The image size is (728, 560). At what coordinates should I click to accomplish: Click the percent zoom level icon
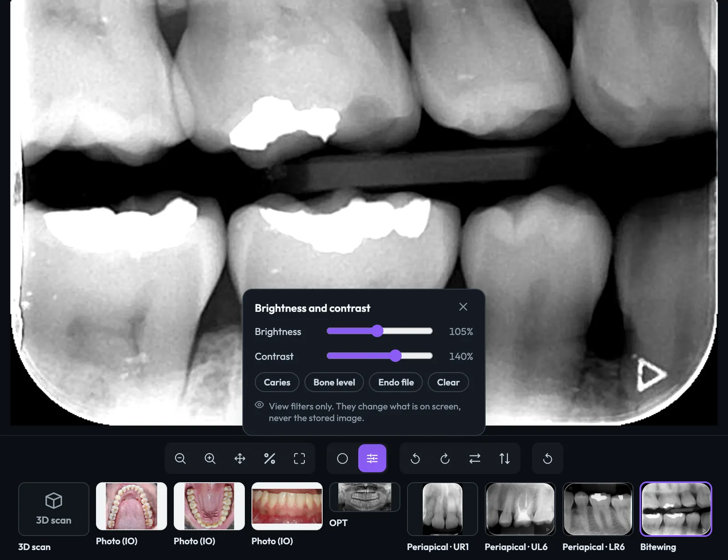[269, 459]
